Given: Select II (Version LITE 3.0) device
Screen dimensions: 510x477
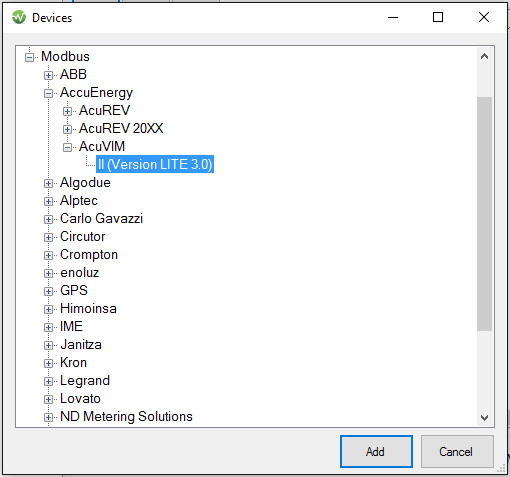Looking at the screenshot, I should [155, 164].
